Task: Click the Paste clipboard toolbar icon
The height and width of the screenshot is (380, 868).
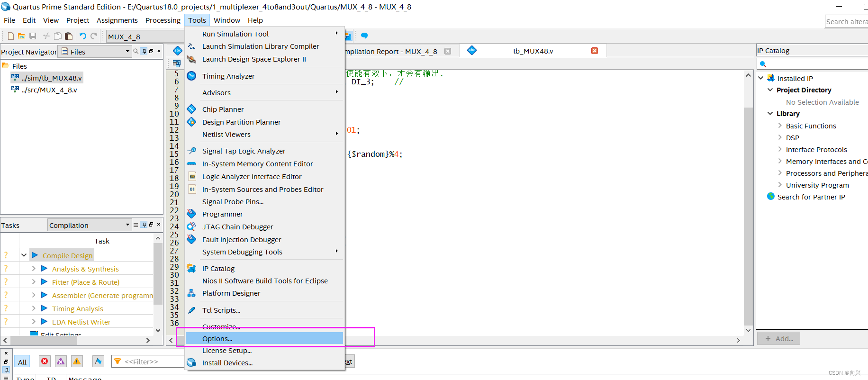Action: [x=69, y=36]
